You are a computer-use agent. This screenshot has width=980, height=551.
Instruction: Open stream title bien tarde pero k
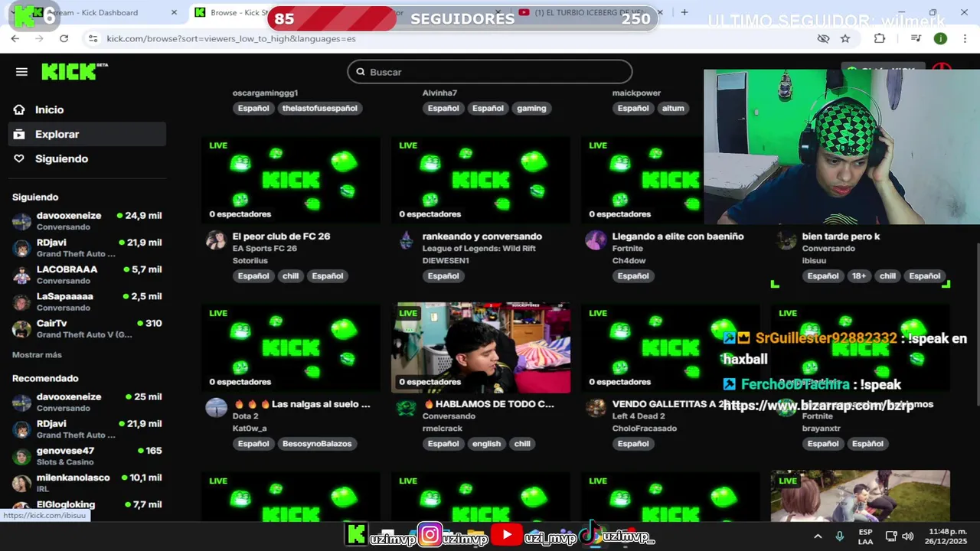(841, 236)
